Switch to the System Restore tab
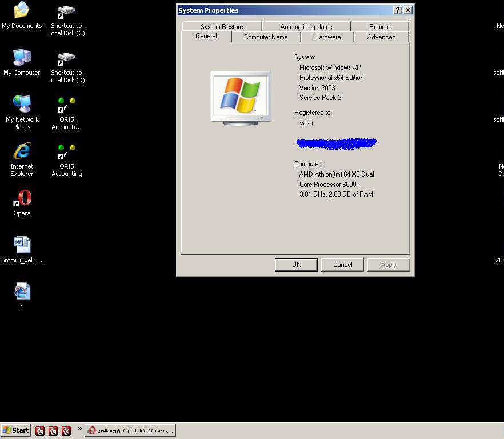The image size is (504, 439). point(222,27)
